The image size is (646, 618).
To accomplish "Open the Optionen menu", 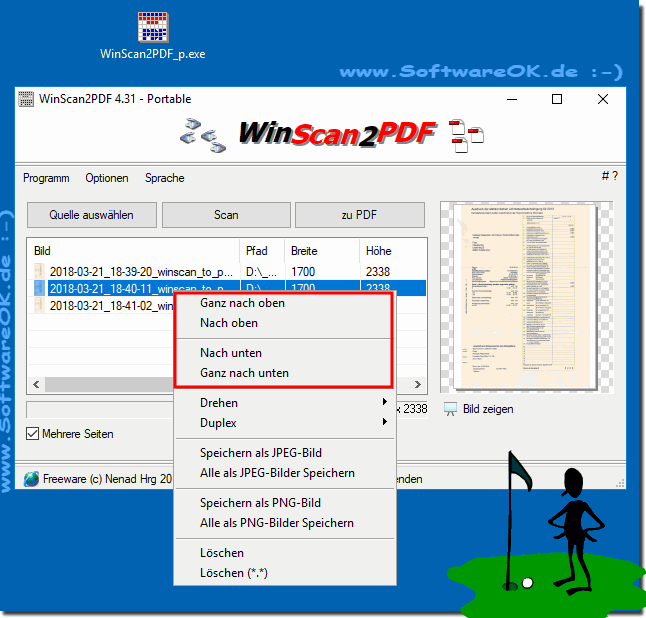I will [107, 178].
